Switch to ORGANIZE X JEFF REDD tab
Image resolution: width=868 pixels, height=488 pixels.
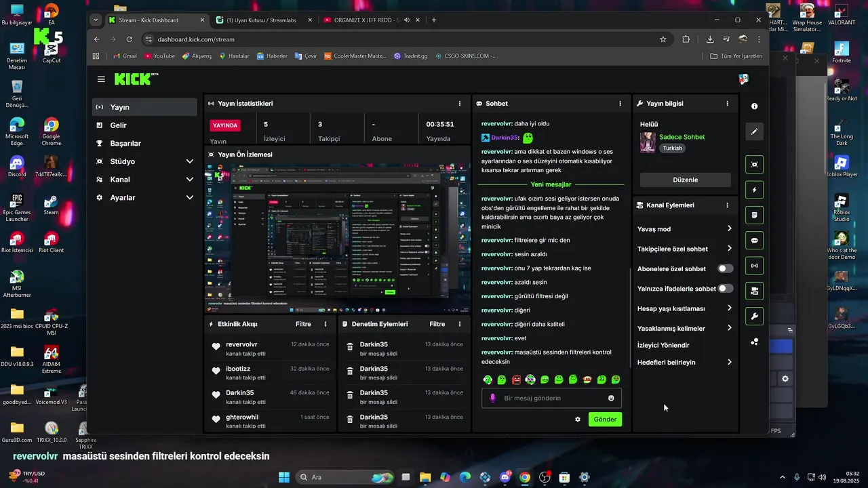click(370, 20)
